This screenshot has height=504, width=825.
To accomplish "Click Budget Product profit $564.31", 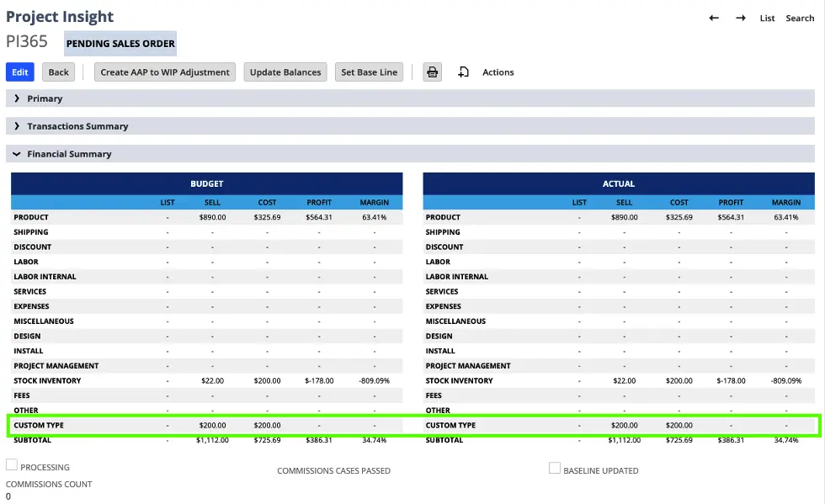I will click(319, 217).
